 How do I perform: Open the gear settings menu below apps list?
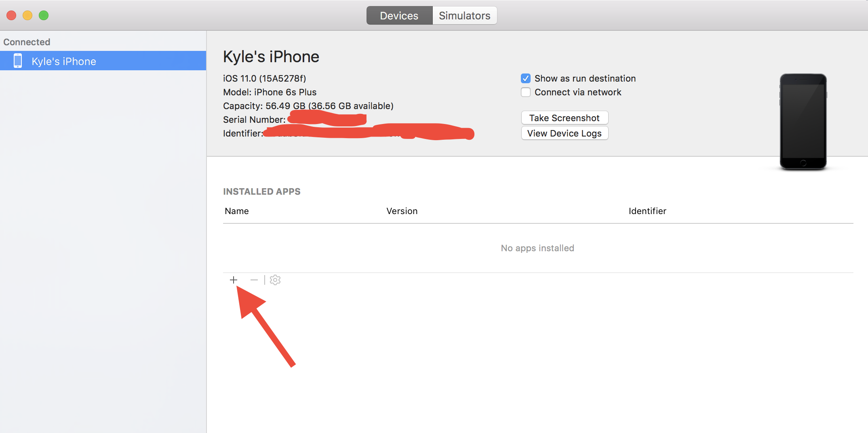(x=275, y=280)
